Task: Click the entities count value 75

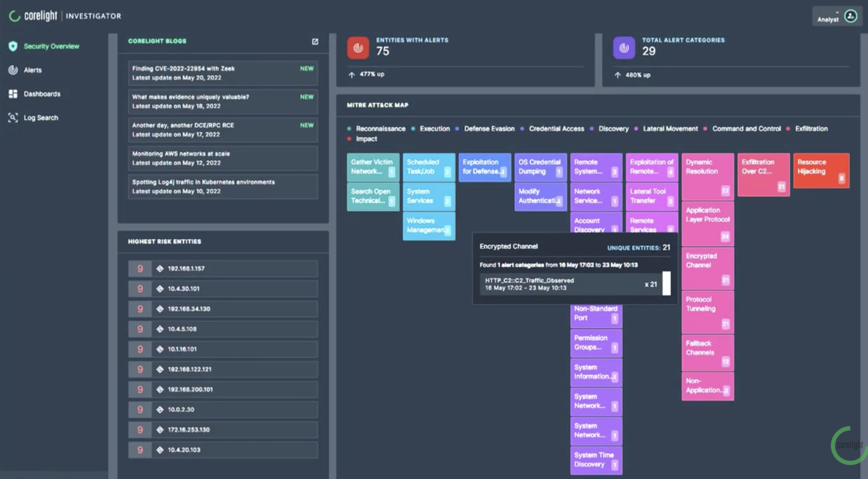Action: 383,51
